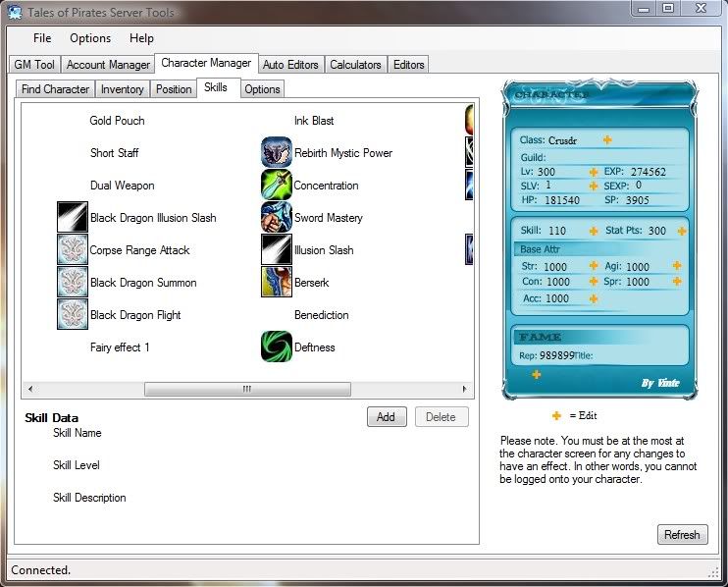The height and width of the screenshot is (587, 728).
Task: Select the Berserk skill icon
Action: pyautogui.click(x=277, y=282)
